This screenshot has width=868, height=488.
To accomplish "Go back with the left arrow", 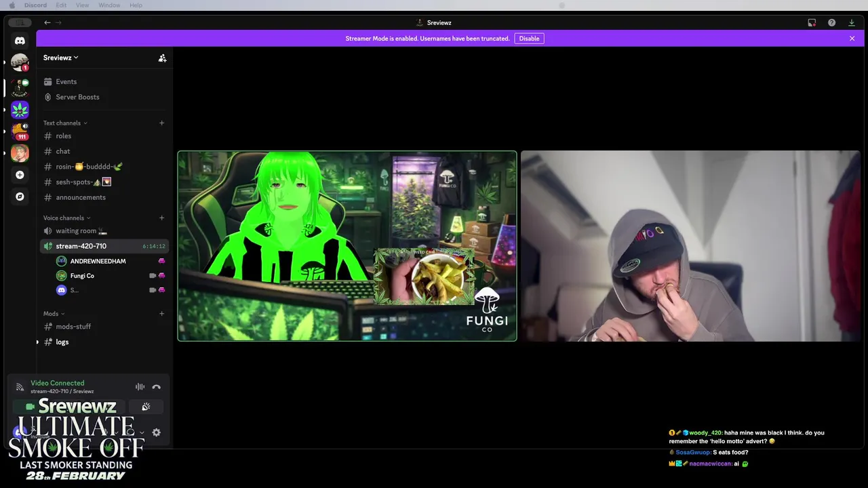I will tap(47, 22).
